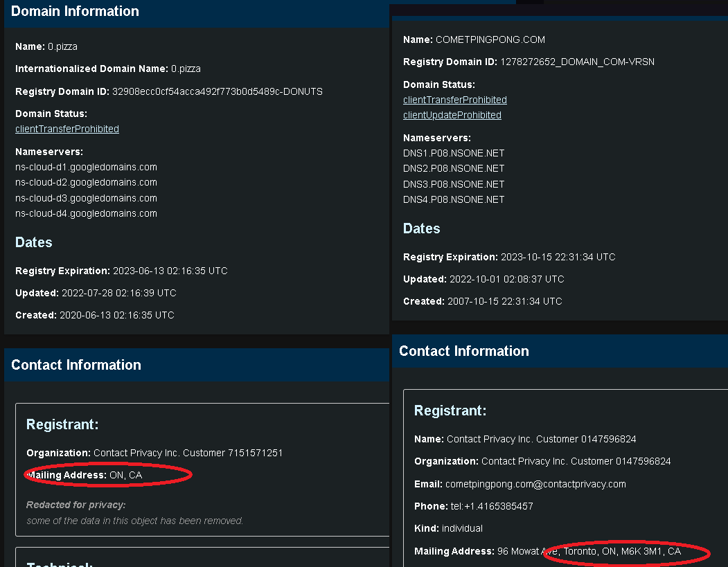Click Created 2020-06-13 02:16:35 UTC
Image resolution: width=728 pixels, height=567 pixels.
point(95,316)
